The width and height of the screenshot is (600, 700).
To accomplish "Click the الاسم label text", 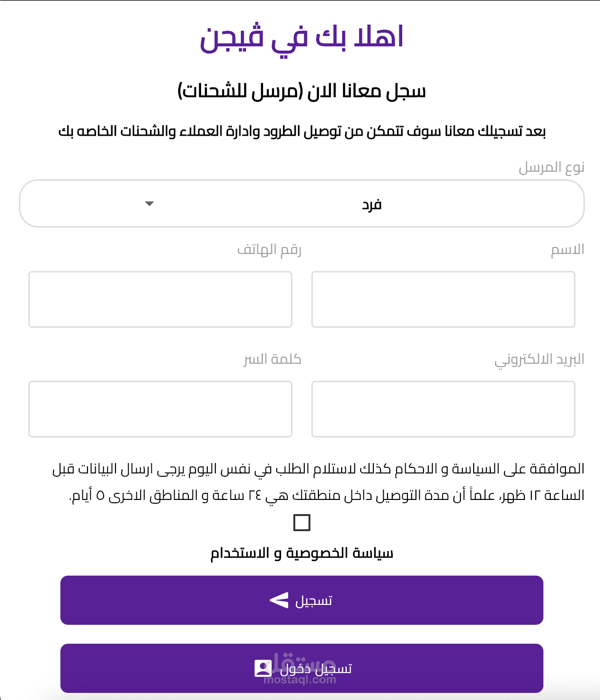I will click(567, 250).
